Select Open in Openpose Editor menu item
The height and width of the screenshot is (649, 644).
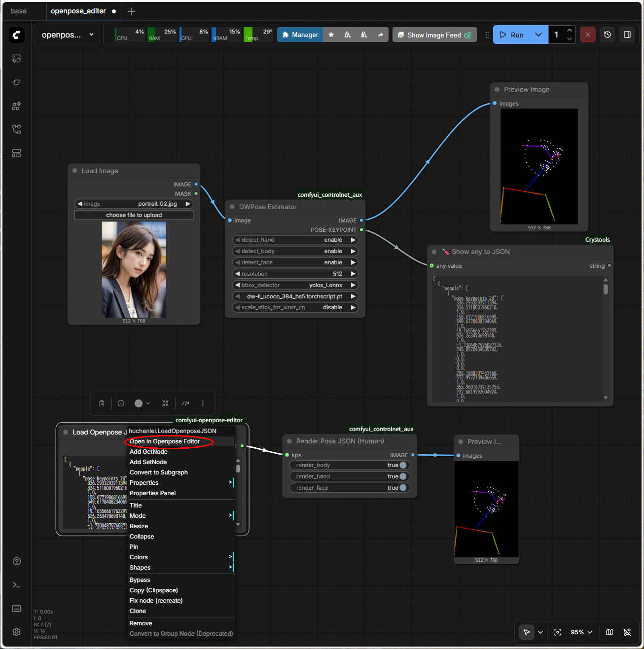point(165,441)
